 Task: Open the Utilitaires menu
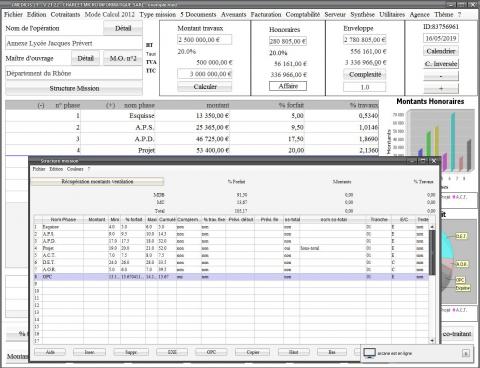(x=392, y=15)
